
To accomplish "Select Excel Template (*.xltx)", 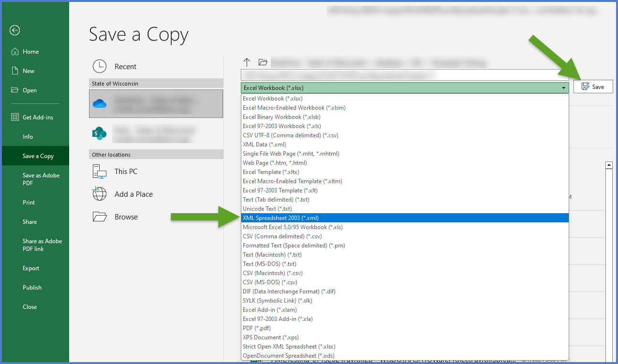I will tap(405, 172).
